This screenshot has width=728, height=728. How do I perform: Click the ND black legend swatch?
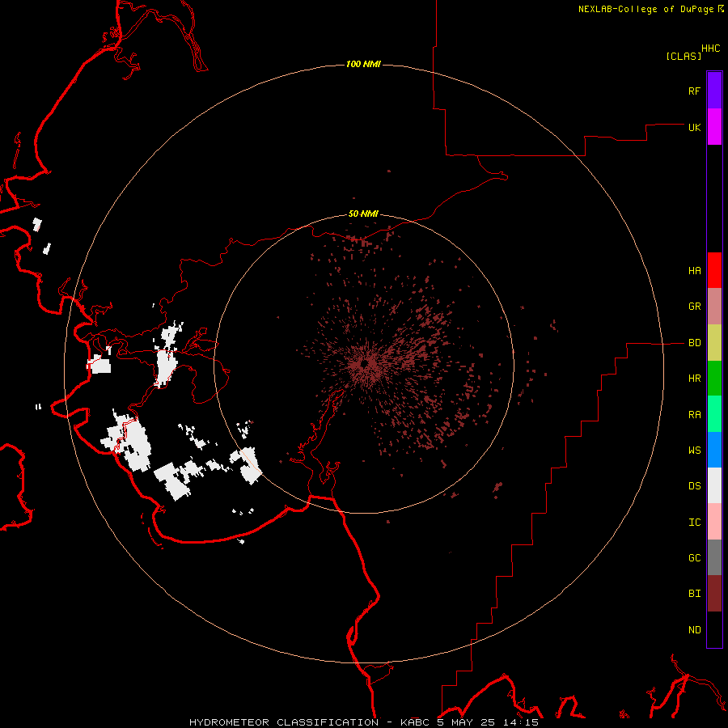tap(714, 629)
